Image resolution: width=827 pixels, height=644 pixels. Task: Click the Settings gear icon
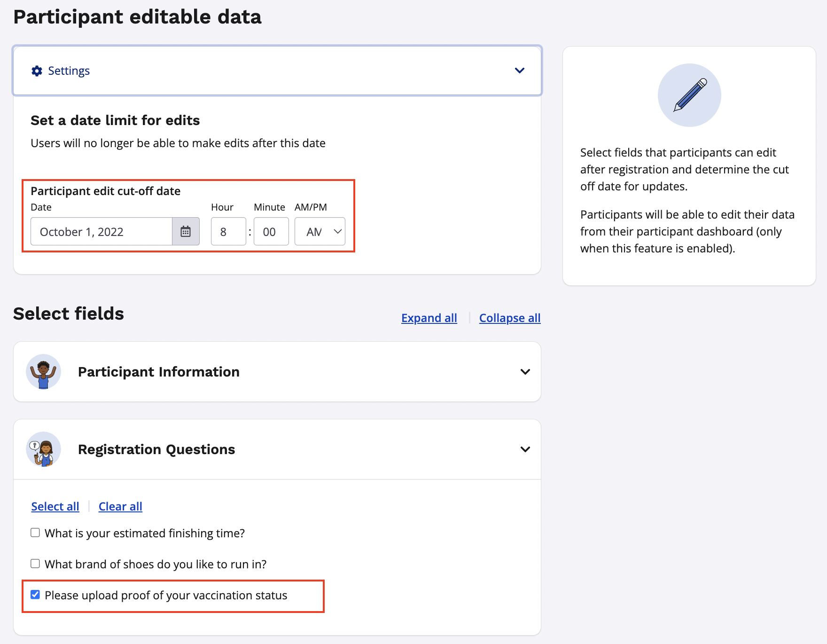(37, 71)
